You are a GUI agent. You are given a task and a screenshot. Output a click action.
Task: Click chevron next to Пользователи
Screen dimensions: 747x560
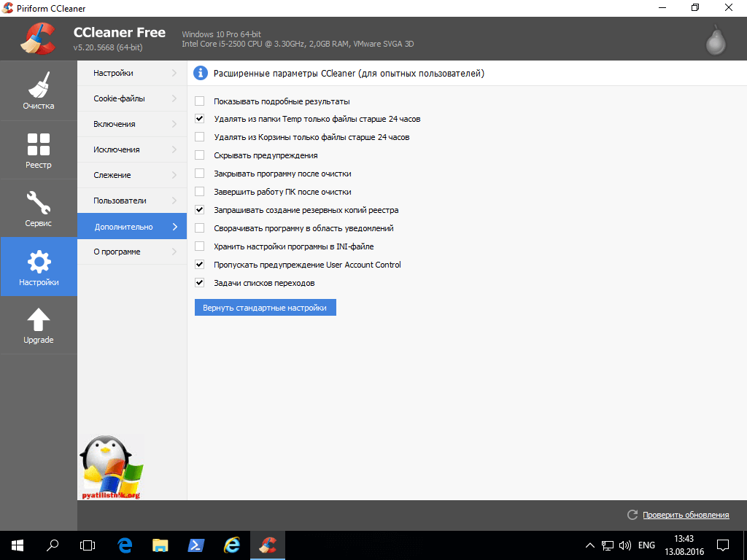(x=174, y=201)
